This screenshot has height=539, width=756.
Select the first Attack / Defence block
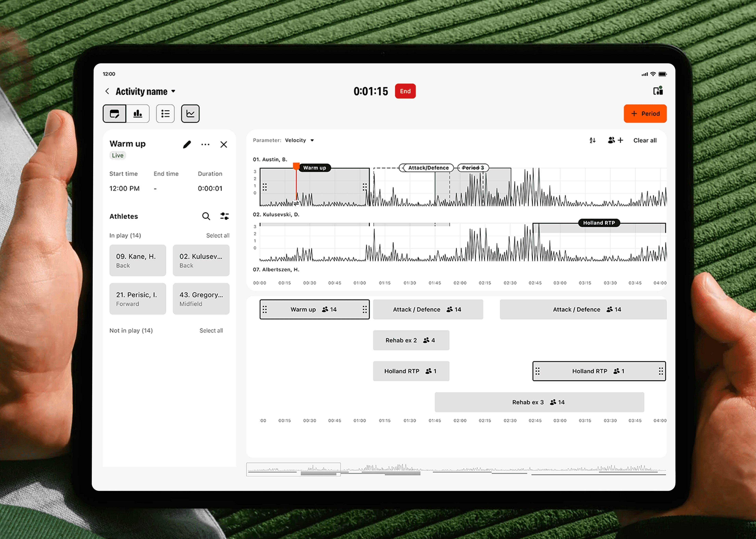(x=428, y=310)
